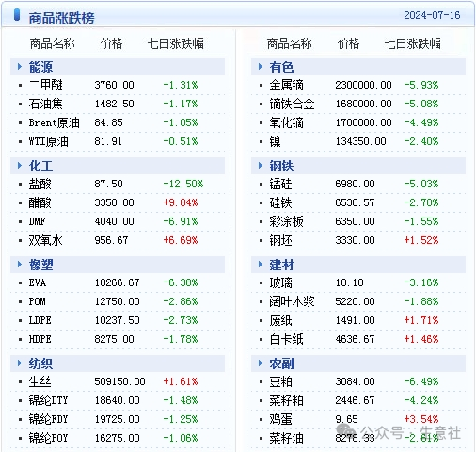476x452 pixels.
Task: Open commodity POM
Action: tap(37, 301)
